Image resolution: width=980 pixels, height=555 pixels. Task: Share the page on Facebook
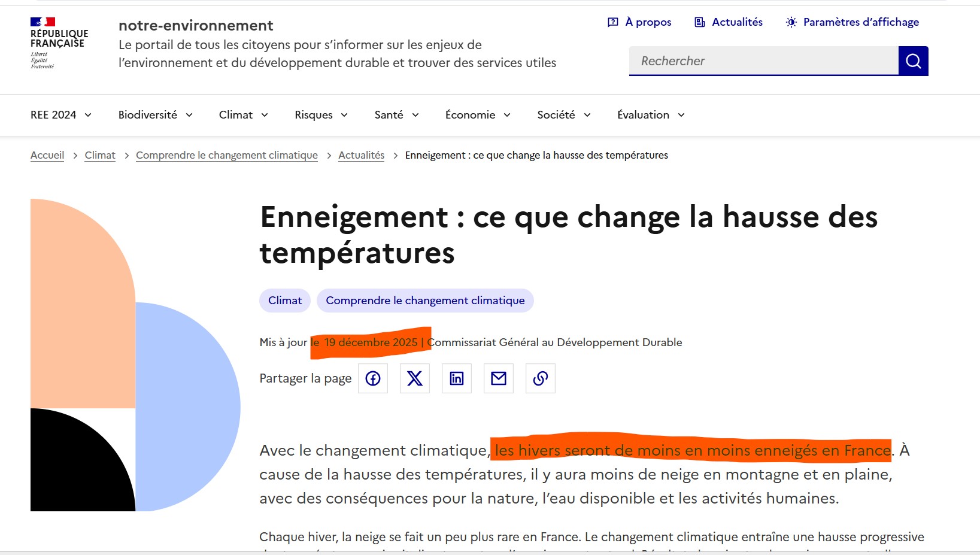click(x=373, y=378)
